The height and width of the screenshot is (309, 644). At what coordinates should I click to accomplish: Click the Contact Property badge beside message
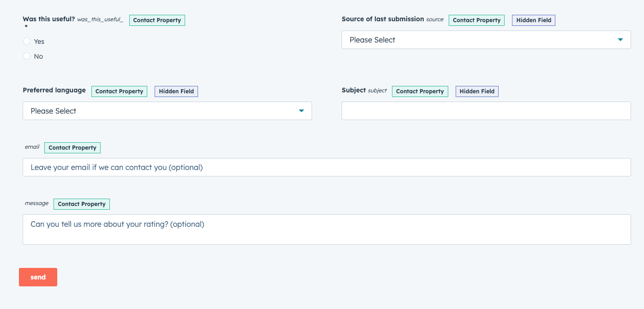coord(82,204)
